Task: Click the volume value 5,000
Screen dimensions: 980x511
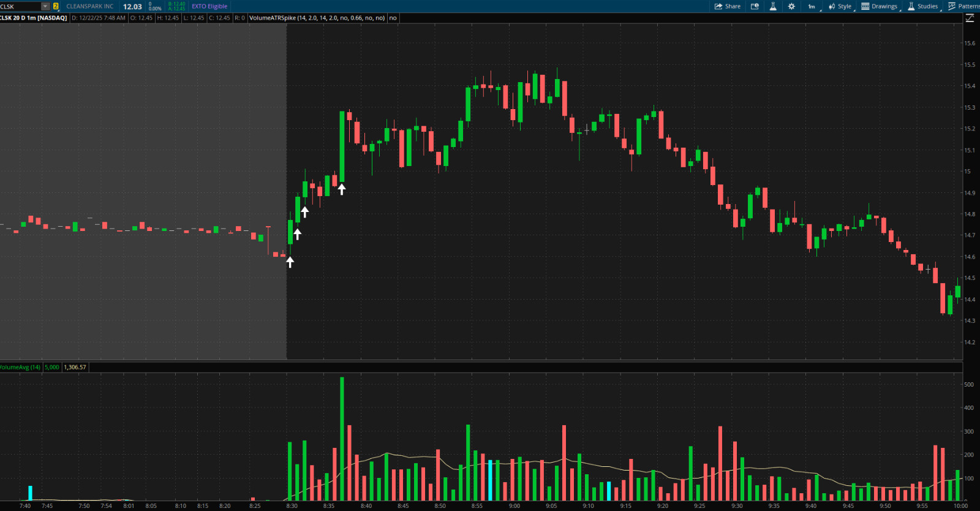Action: (x=52, y=367)
